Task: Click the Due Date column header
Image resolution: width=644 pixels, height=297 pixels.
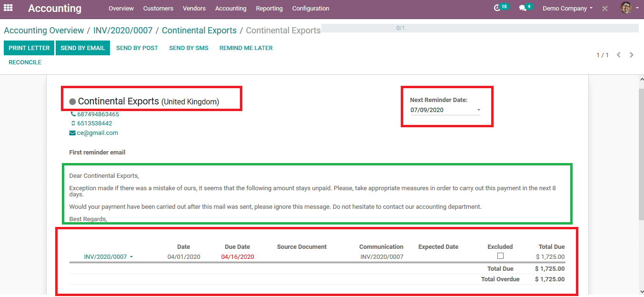Action: point(238,247)
